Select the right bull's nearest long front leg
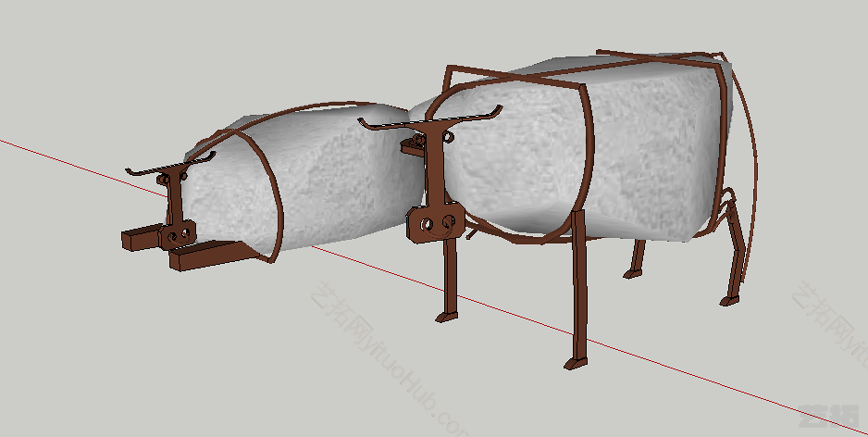 pyautogui.click(x=578, y=291)
